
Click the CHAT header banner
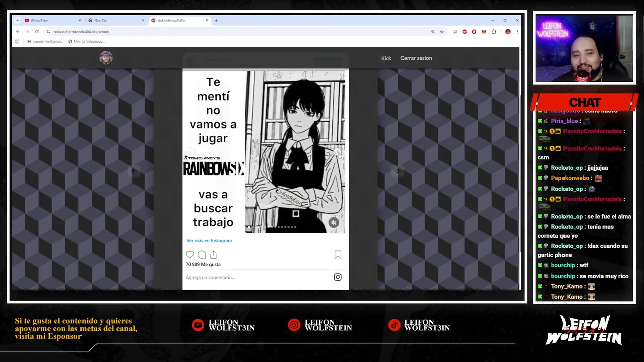[x=585, y=102]
